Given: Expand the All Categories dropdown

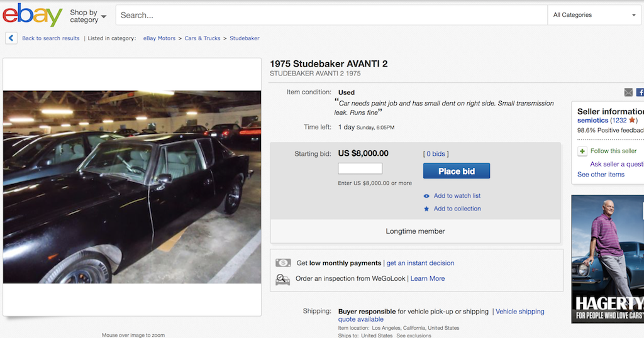Looking at the screenshot, I should click(593, 15).
